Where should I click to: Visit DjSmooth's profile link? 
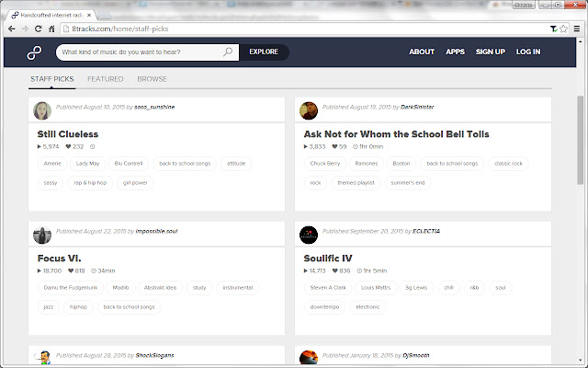click(416, 355)
